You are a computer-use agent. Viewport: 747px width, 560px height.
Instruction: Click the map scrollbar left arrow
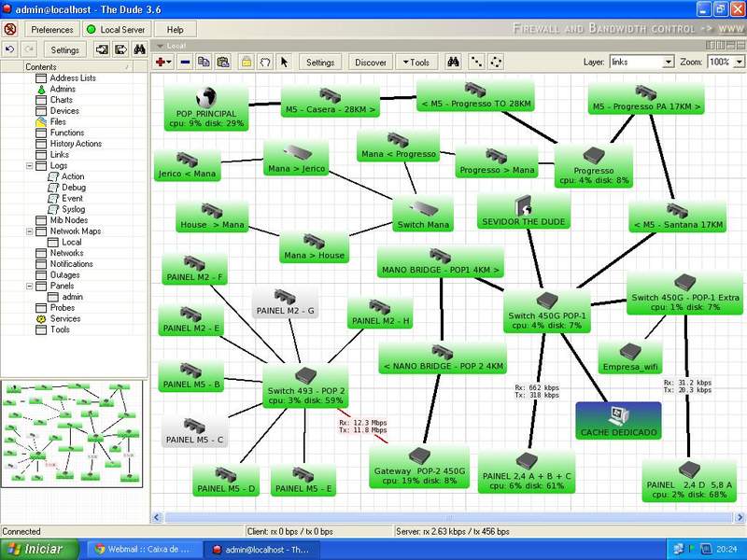pos(157,517)
